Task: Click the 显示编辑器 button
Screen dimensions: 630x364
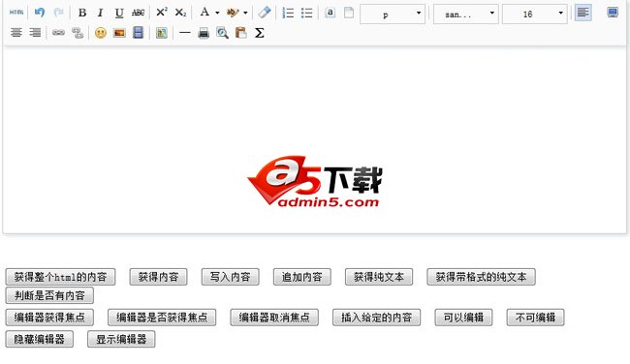Action: 121,339
